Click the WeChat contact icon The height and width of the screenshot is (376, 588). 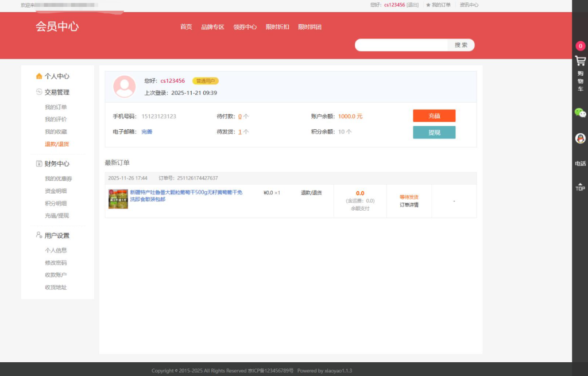pyautogui.click(x=580, y=114)
